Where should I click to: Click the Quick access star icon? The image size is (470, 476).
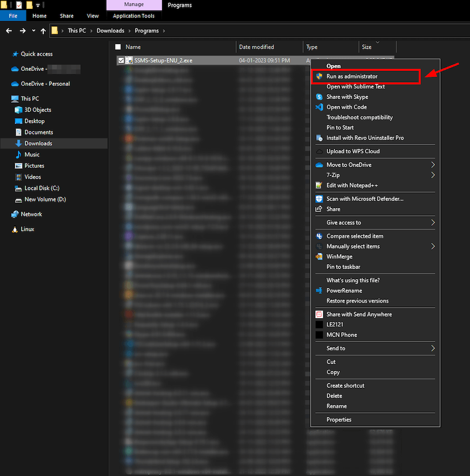click(15, 54)
